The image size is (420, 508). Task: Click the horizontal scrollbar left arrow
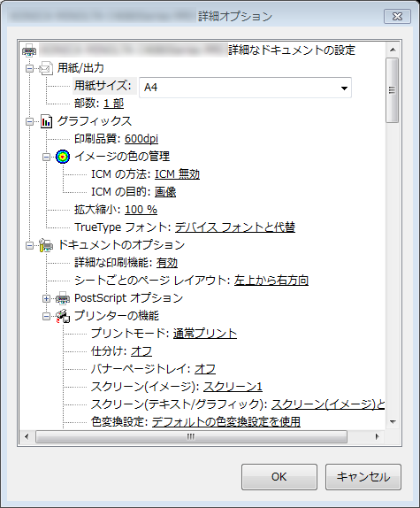27,436
